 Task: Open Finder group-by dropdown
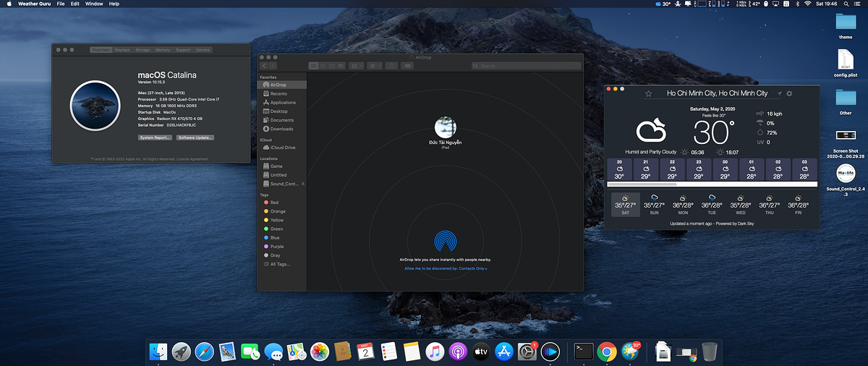356,66
